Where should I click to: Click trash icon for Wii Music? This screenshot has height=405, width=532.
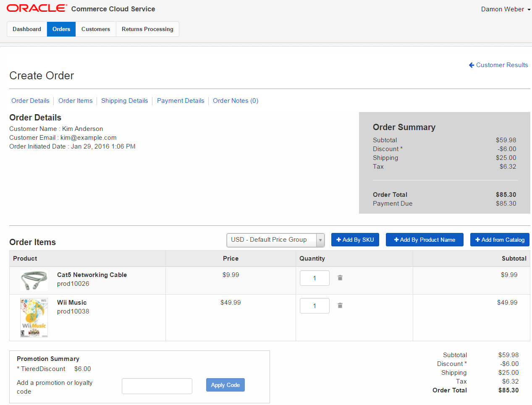click(340, 306)
